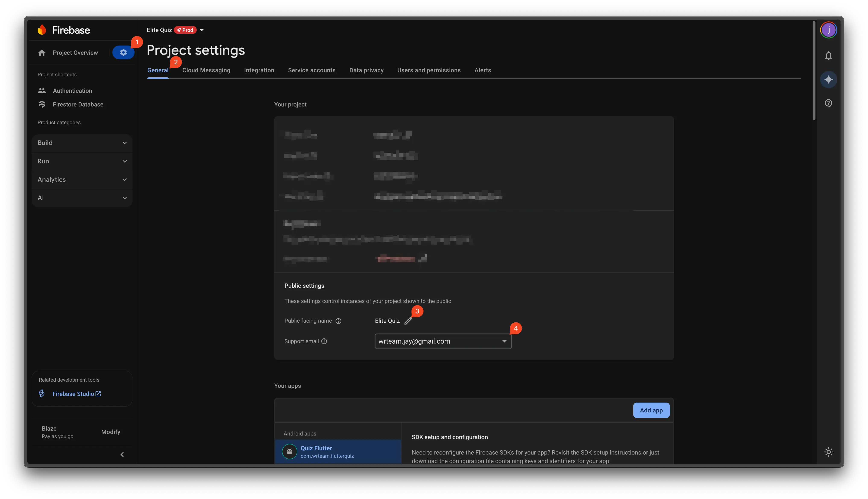This screenshot has width=868, height=499.
Task: Open the notifications bell
Action: pyautogui.click(x=828, y=56)
